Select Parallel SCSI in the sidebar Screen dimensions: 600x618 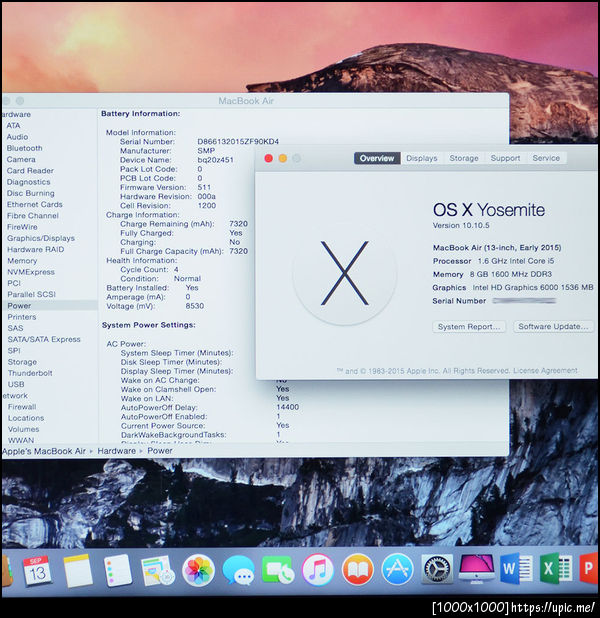click(x=32, y=294)
